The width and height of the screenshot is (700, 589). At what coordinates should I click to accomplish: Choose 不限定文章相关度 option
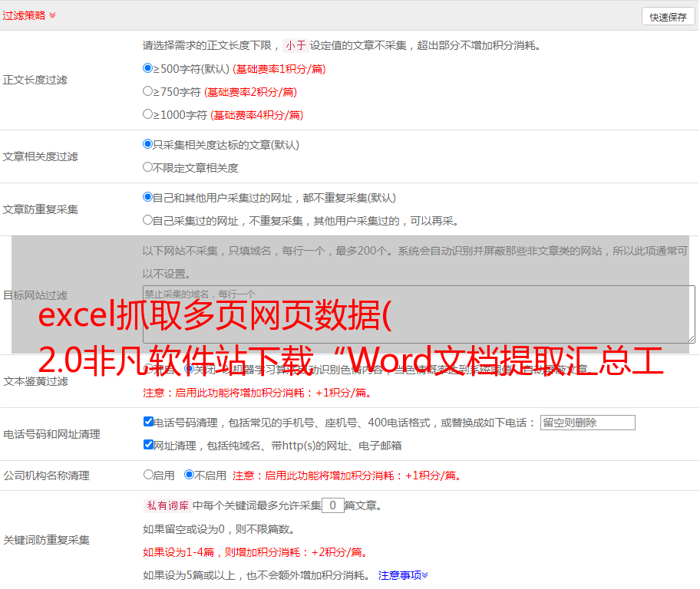(148, 167)
